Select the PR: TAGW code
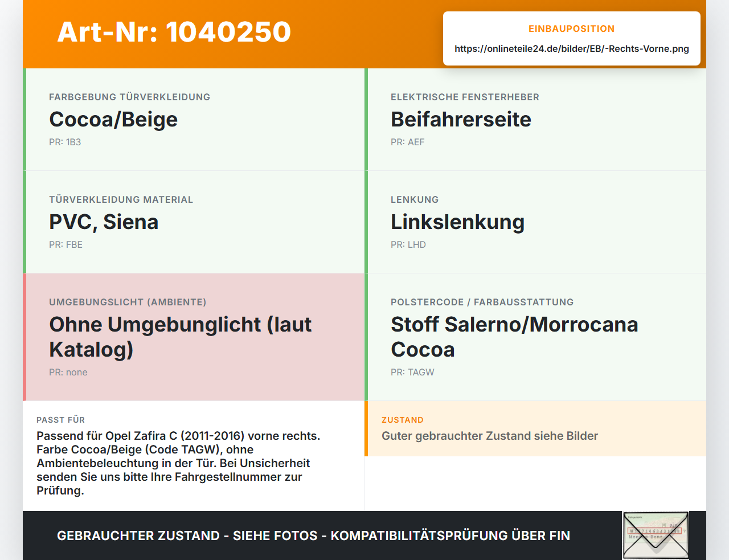729x560 pixels. pos(412,372)
